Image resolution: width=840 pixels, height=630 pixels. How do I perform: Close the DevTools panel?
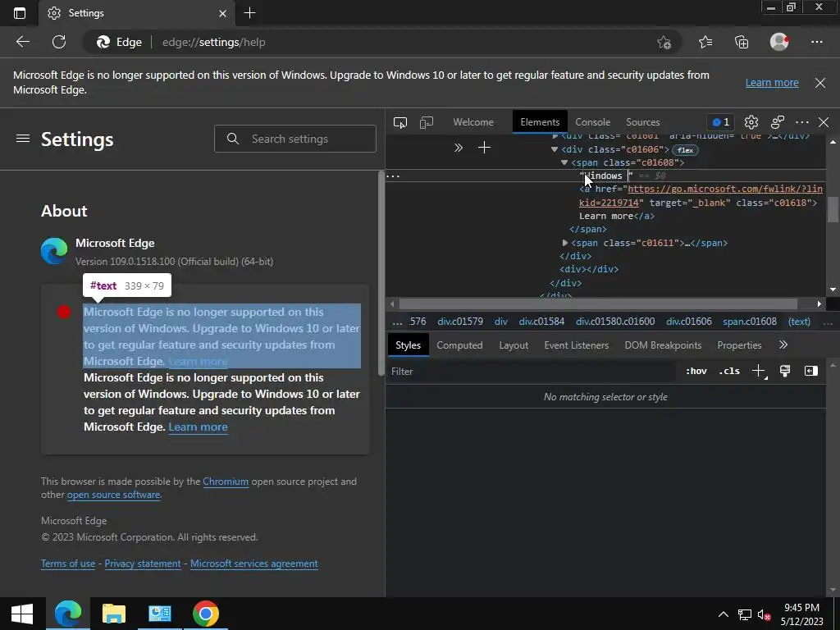pos(824,122)
